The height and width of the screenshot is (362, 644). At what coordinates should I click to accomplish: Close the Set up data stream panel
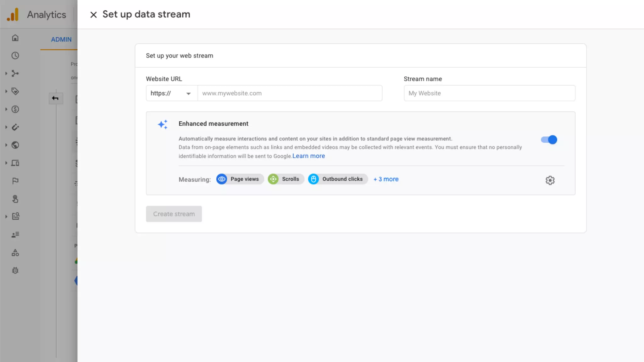coord(93,15)
